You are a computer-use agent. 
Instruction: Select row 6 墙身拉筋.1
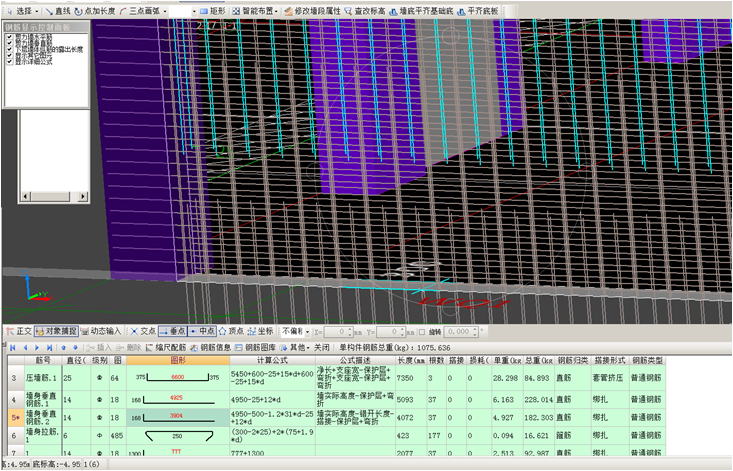[16, 435]
